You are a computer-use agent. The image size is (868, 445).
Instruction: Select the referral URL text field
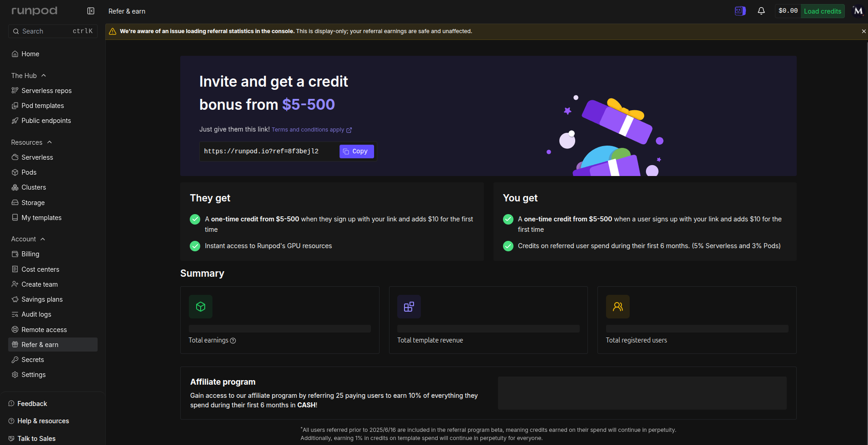click(269, 152)
